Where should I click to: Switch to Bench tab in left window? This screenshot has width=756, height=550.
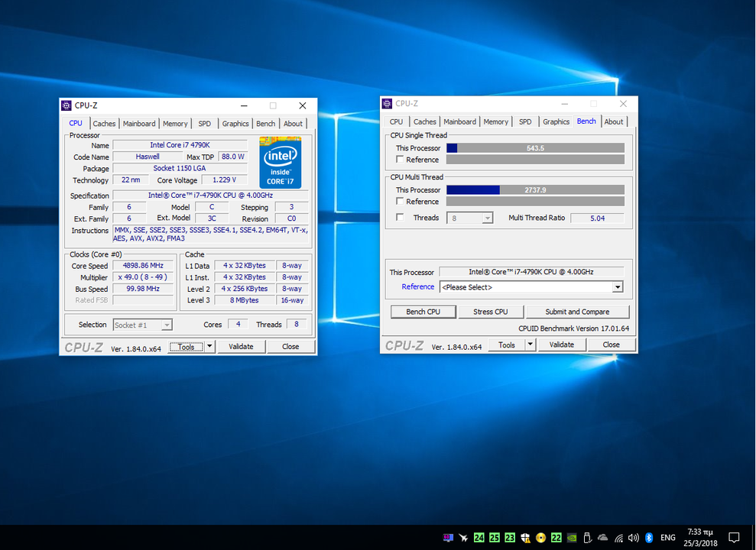tap(266, 124)
